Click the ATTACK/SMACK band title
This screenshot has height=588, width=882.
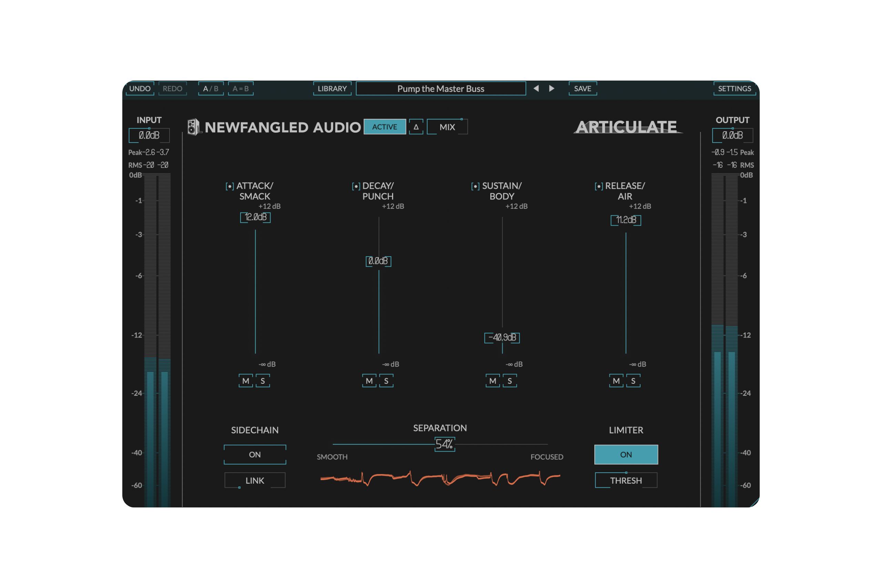[x=255, y=191]
